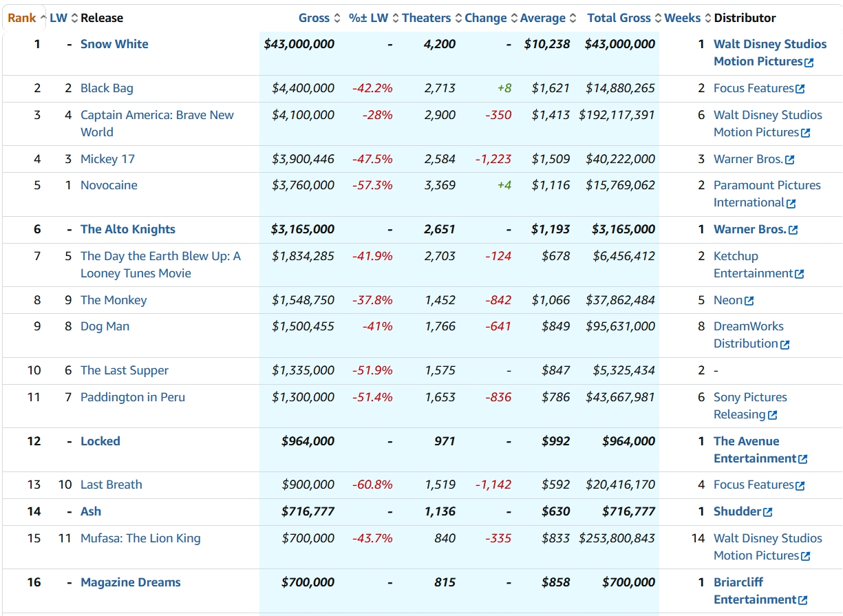Viewport: 843px width, 616px height.
Task: Open the Novocaine release link
Action: click(x=109, y=185)
